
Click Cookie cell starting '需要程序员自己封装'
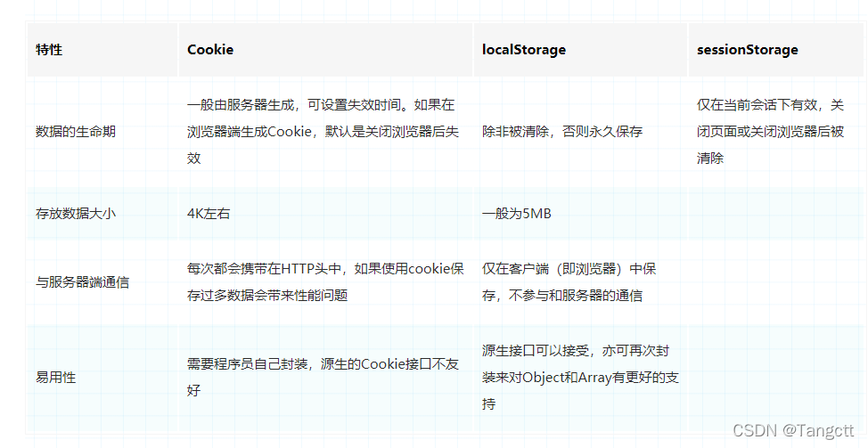click(325, 378)
